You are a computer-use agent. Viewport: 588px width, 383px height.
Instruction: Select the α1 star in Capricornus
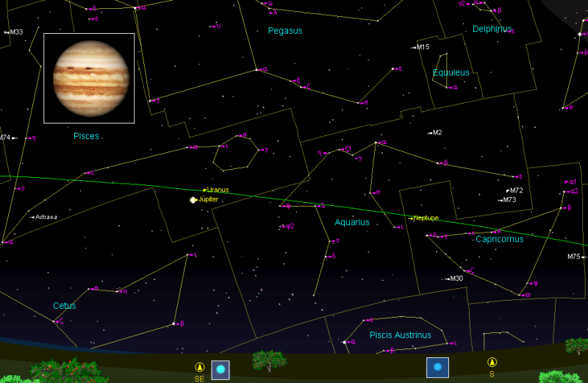tap(571, 182)
